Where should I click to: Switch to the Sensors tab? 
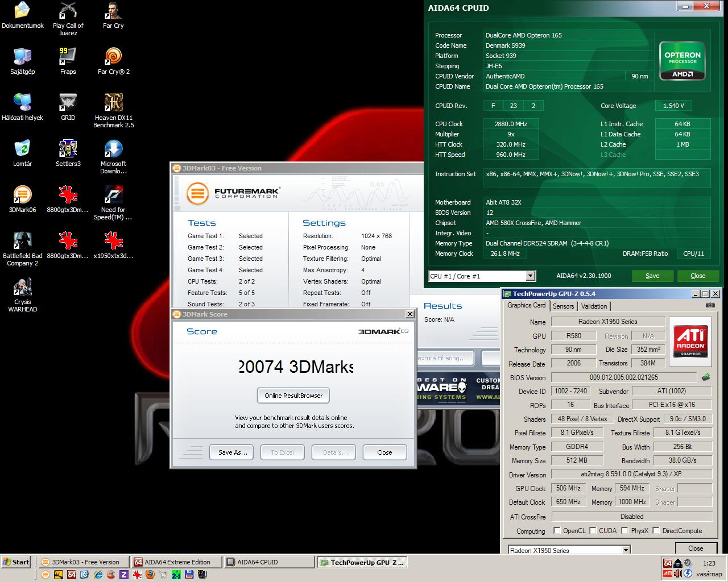564,306
